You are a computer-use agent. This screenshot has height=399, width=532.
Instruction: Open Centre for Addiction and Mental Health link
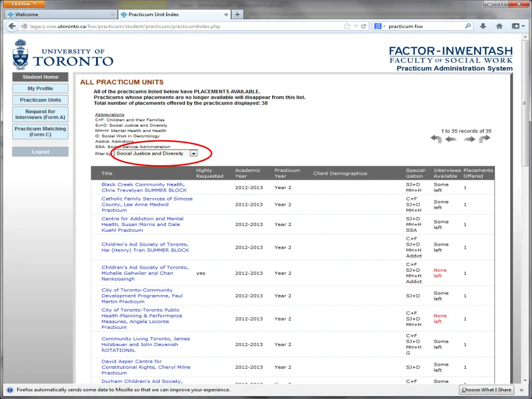(142, 224)
